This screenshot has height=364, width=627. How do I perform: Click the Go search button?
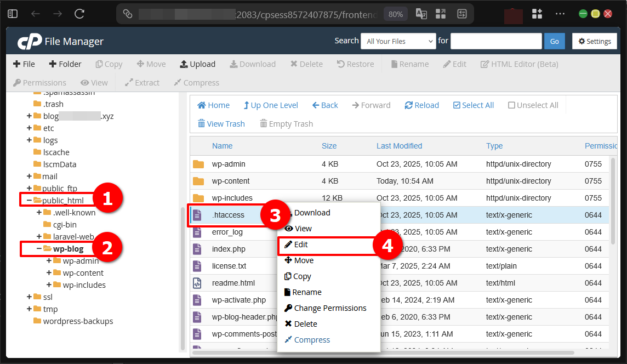(x=554, y=41)
